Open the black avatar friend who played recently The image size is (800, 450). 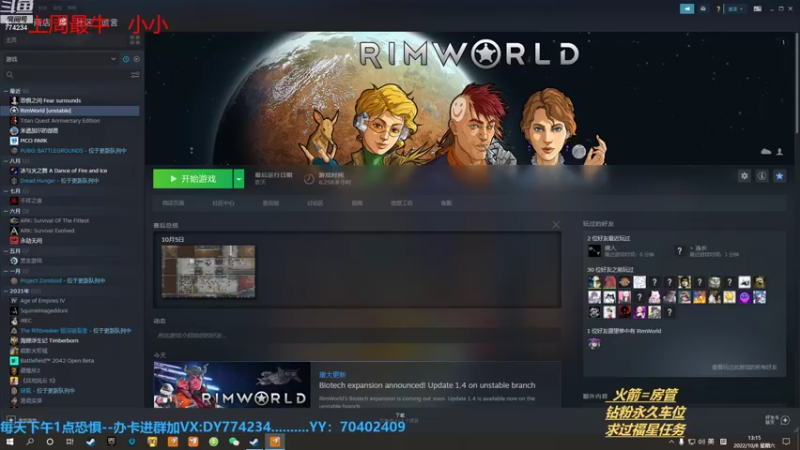click(594, 251)
